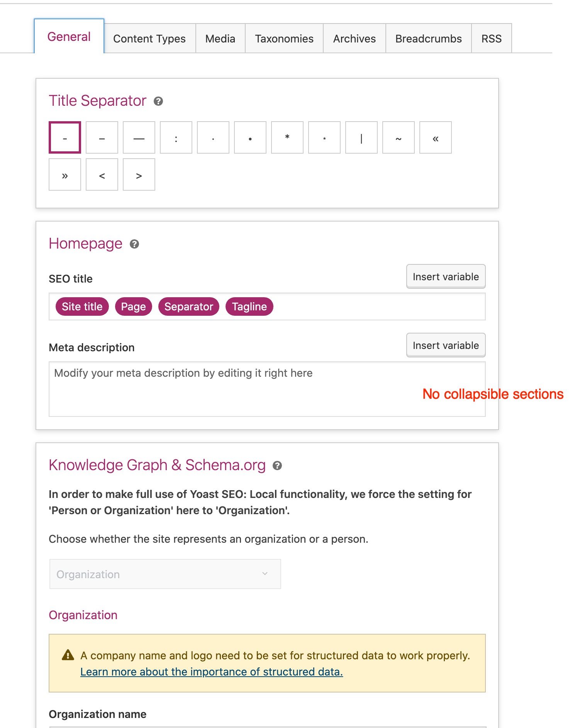Viewport: 570px width, 728px height.
Task: Pick the tilde separator option
Action: pos(399,137)
